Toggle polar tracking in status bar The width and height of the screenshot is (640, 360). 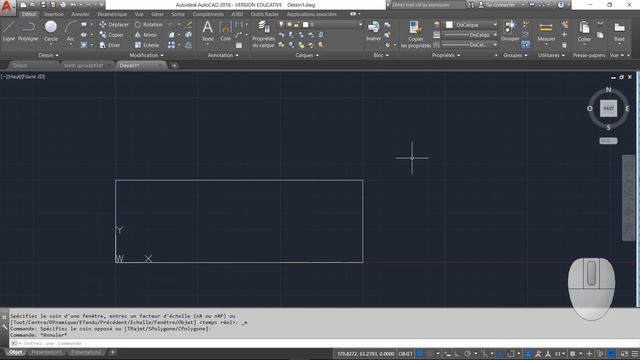click(467, 353)
